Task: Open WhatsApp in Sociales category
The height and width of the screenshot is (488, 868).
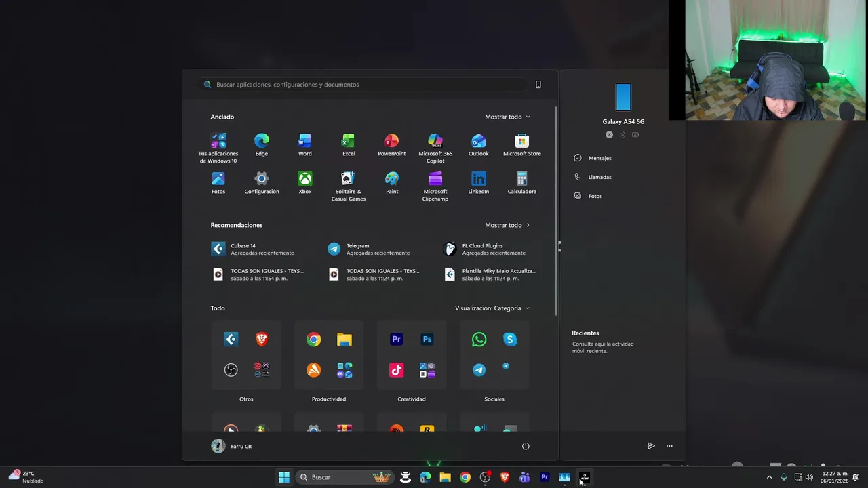Action: [479, 340]
